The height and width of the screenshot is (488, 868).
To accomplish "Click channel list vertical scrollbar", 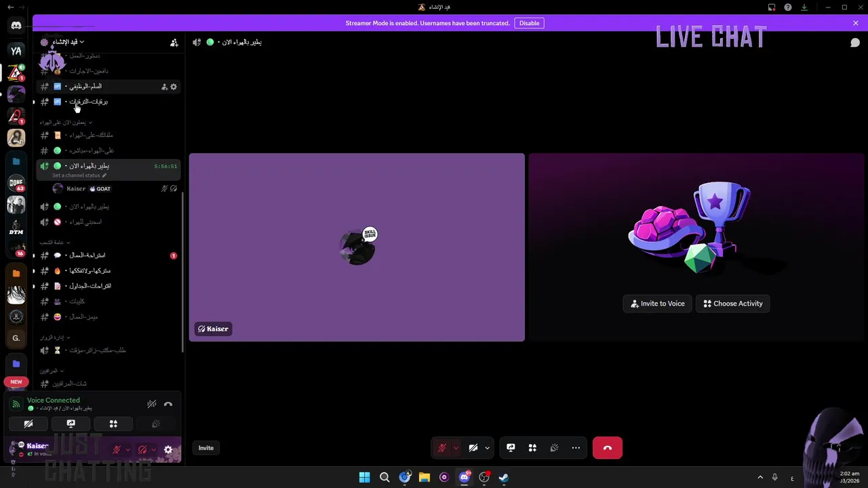I will click(x=183, y=271).
